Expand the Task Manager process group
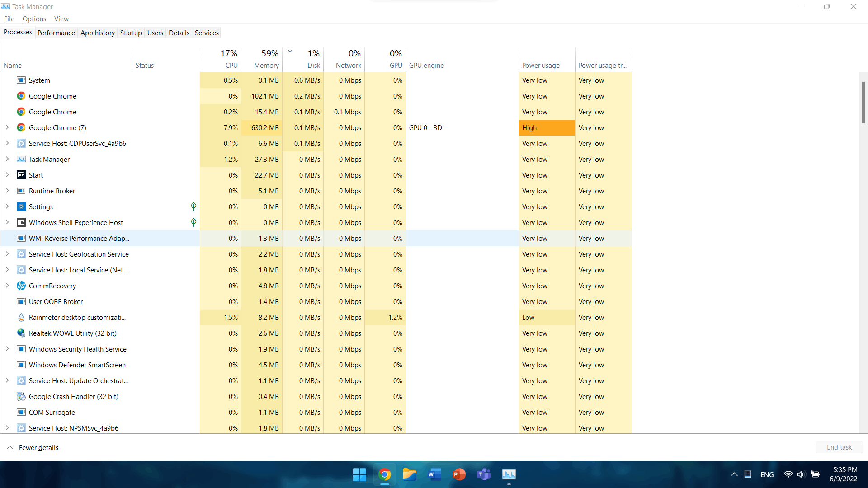This screenshot has width=868, height=488. [7, 160]
